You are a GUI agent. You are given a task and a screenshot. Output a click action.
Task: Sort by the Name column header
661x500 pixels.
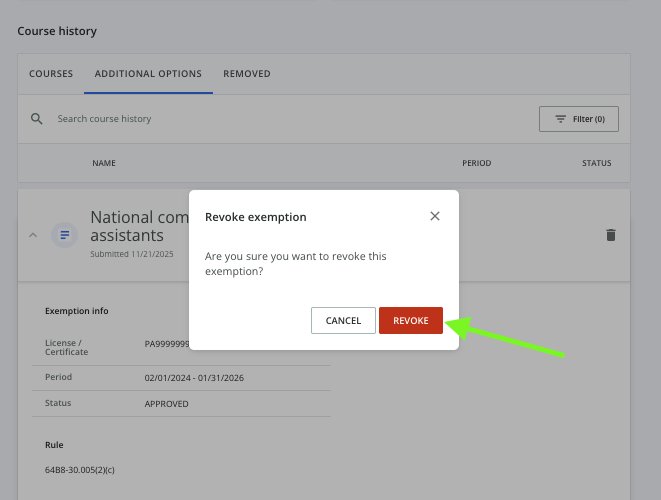pyautogui.click(x=104, y=163)
